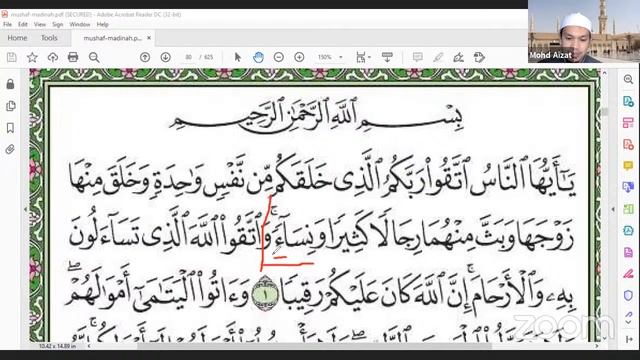
Task: Click scroll left arrow on horizontal scrollbar
Action: 89,346
